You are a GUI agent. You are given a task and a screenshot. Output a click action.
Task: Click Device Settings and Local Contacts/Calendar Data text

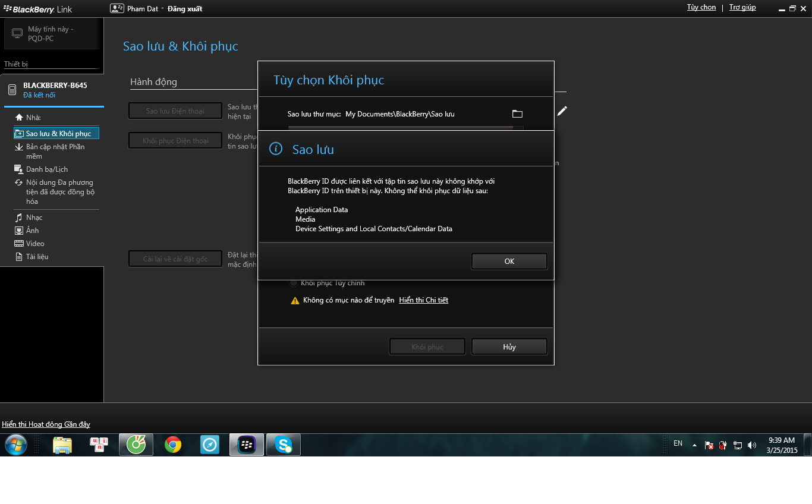374,229
